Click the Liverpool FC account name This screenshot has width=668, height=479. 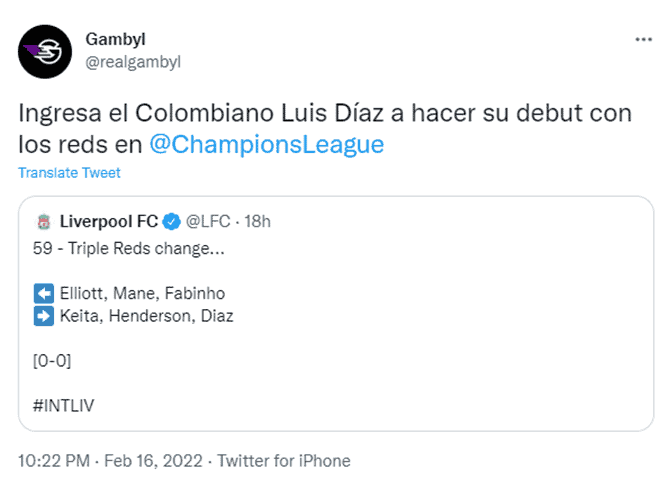pyautogui.click(x=109, y=222)
